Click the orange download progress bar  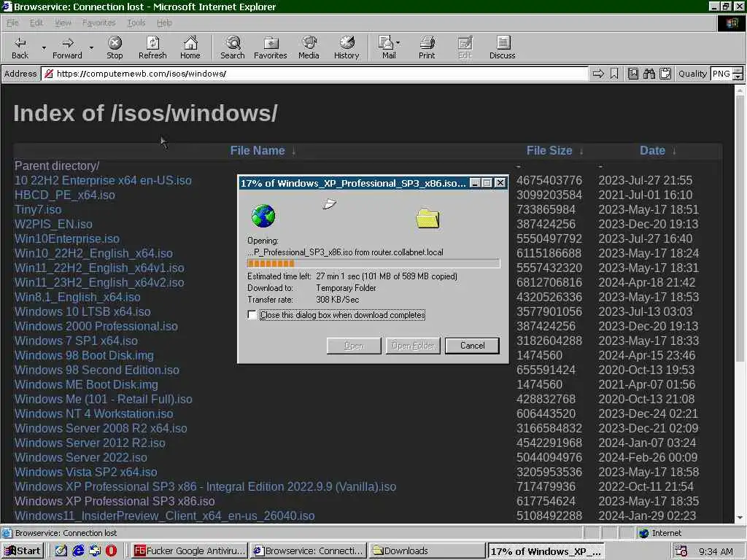373,263
